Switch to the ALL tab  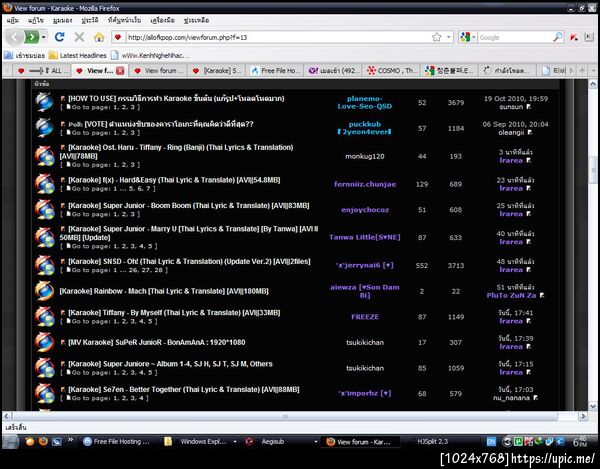click(42, 70)
